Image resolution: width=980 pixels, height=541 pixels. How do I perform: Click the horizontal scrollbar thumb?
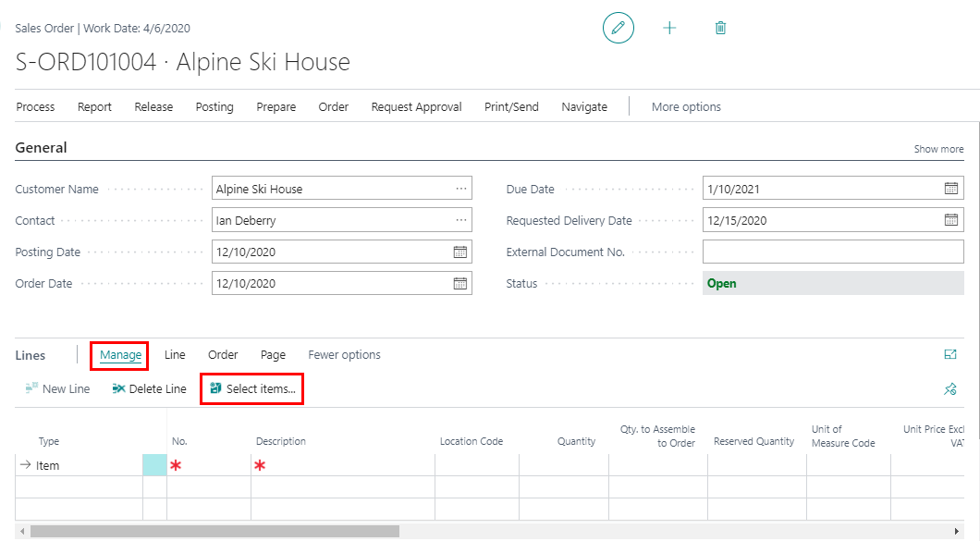[x=215, y=531]
